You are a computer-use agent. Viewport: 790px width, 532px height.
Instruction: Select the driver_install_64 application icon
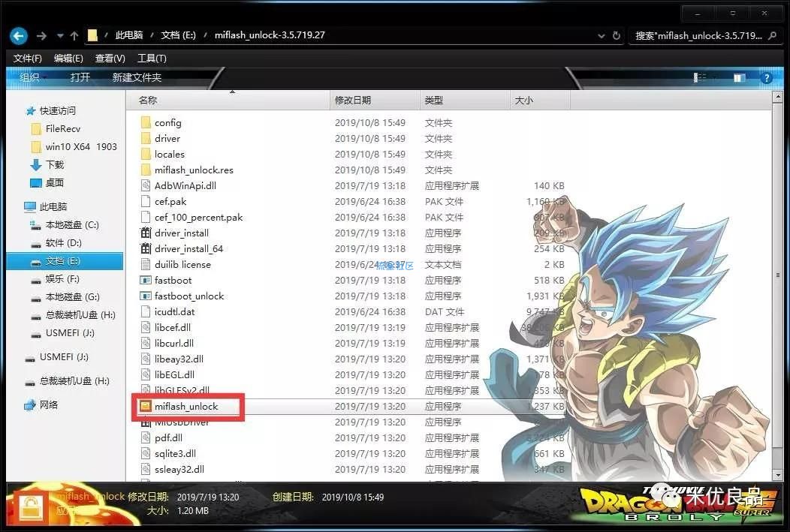(x=146, y=248)
